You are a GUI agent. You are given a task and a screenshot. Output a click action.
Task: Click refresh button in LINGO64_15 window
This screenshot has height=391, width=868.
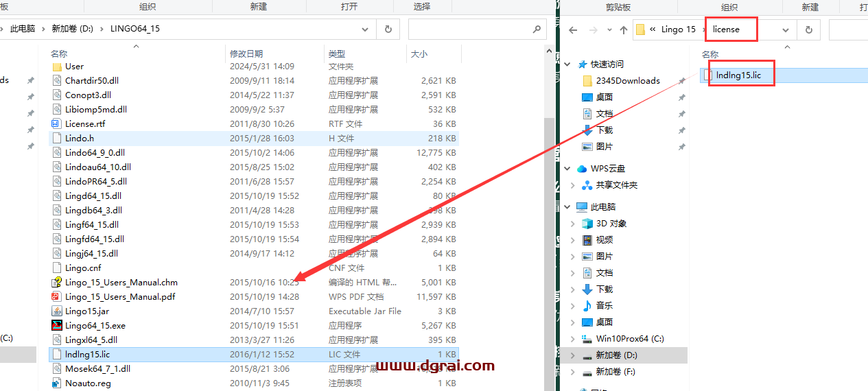click(388, 29)
